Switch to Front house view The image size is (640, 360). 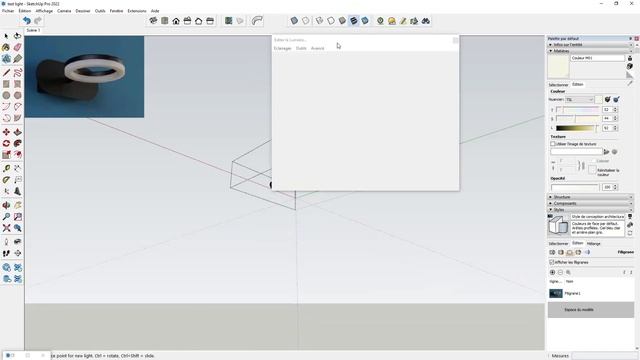176,20
